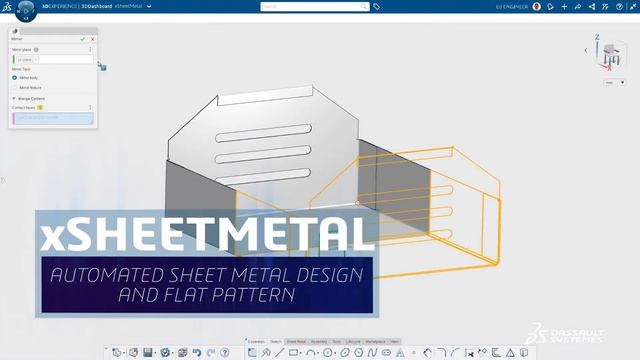
Task: Open the user profile avatar
Action: 537,7
